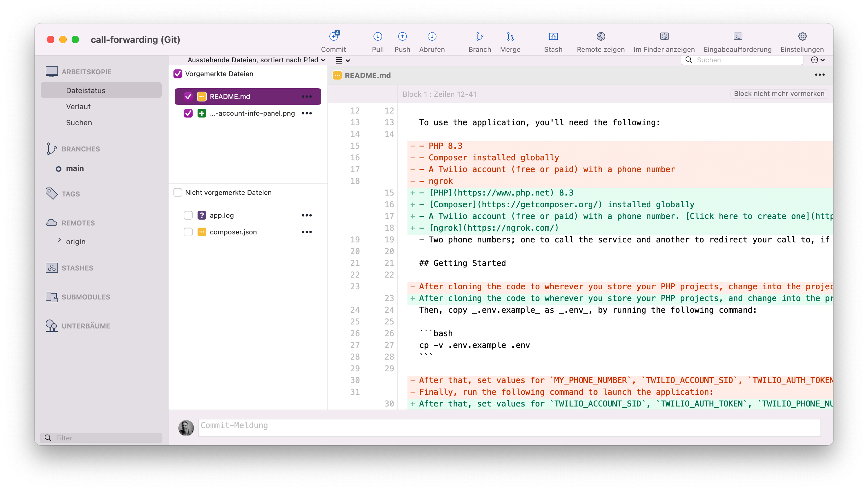
Task: Open the view options dropdown beside the sort selector
Action: [x=342, y=60]
